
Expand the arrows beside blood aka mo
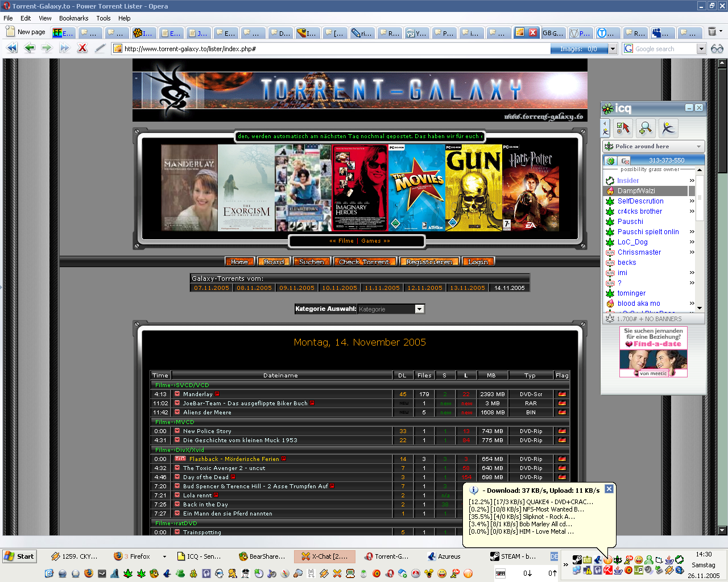coord(692,304)
